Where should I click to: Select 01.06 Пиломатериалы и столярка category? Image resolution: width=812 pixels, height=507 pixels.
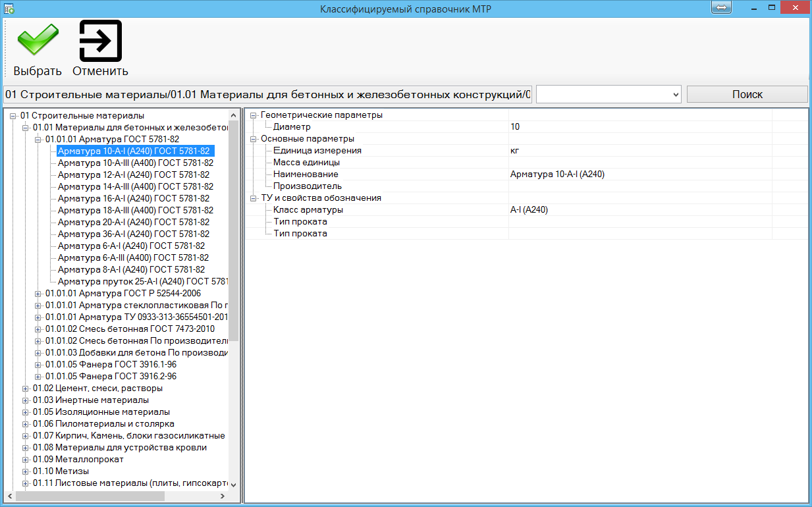103,424
